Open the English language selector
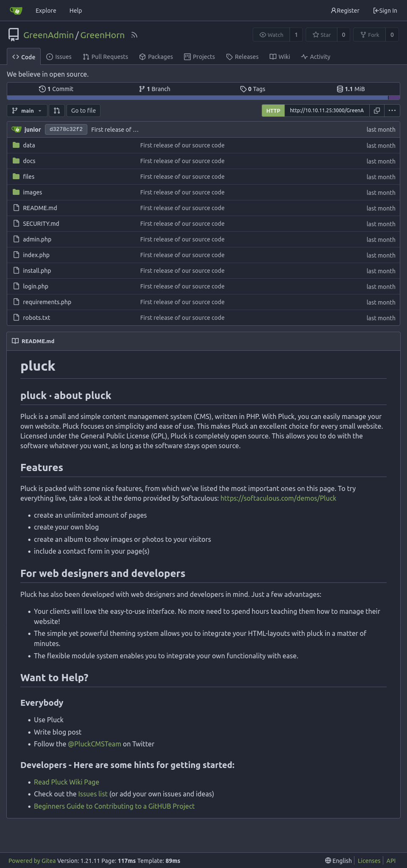 coord(338,860)
